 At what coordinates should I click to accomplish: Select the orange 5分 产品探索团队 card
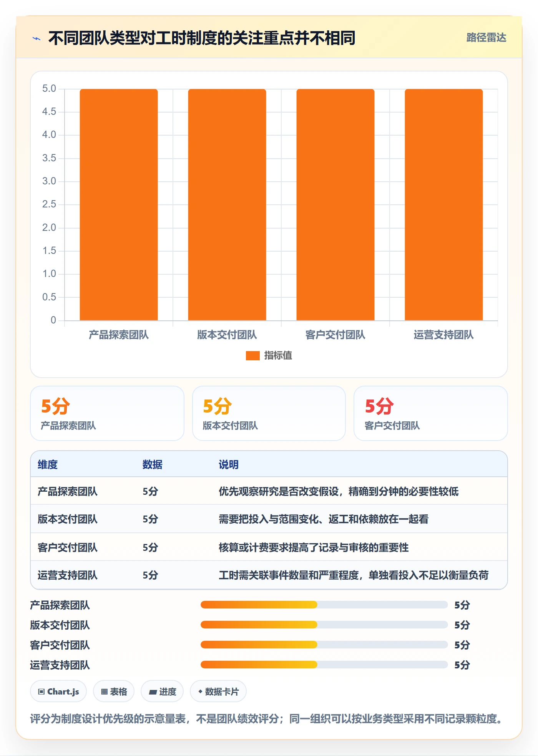point(107,413)
